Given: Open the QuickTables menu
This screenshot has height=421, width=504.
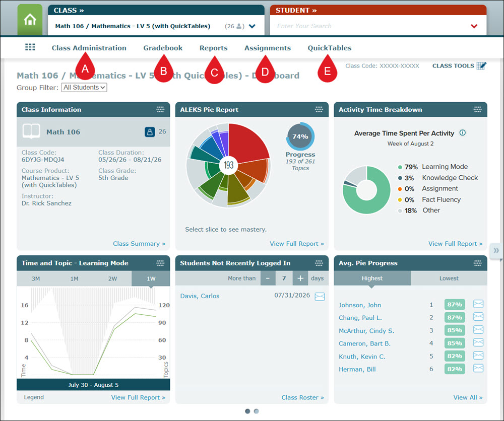Looking at the screenshot, I should (330, 48).
